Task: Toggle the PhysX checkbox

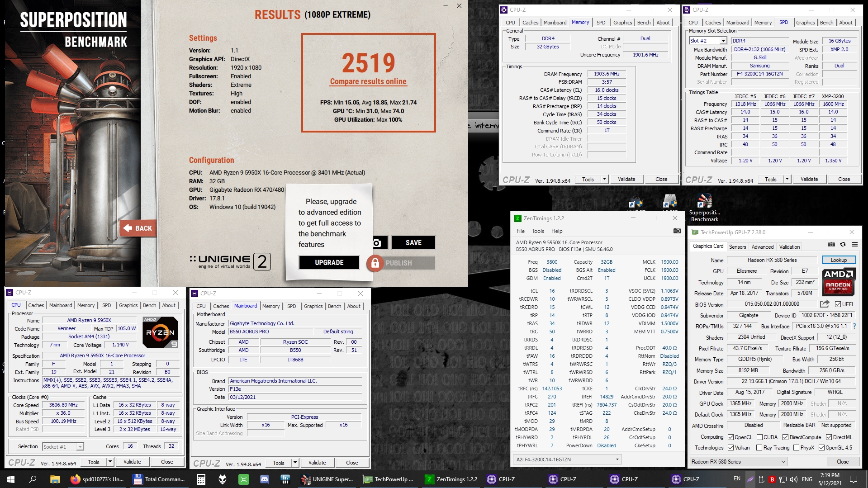Action: tap(796, 447)
